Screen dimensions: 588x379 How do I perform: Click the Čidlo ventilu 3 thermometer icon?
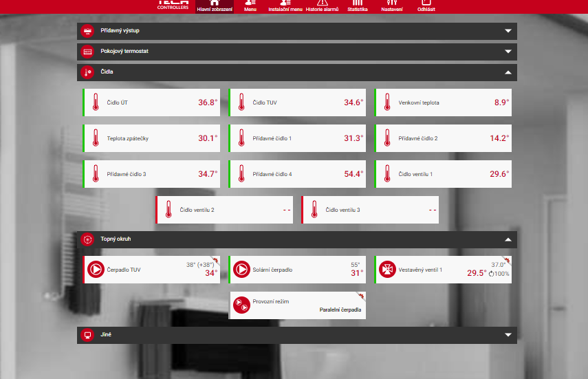(x=314, y=209)
